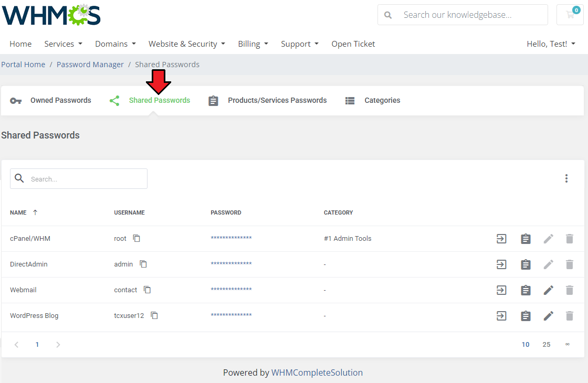Screen dimensions: 588x383
Task: Expand the Domains dropdown menu
Action: [x=115, y=44]
